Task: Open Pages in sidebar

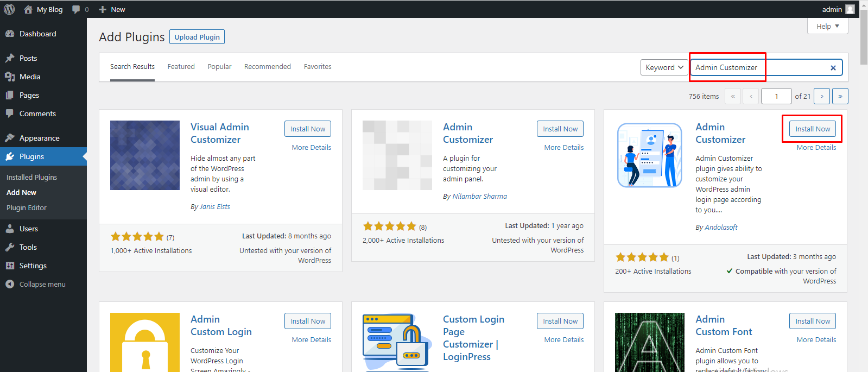Action: [x=29, y=95]
